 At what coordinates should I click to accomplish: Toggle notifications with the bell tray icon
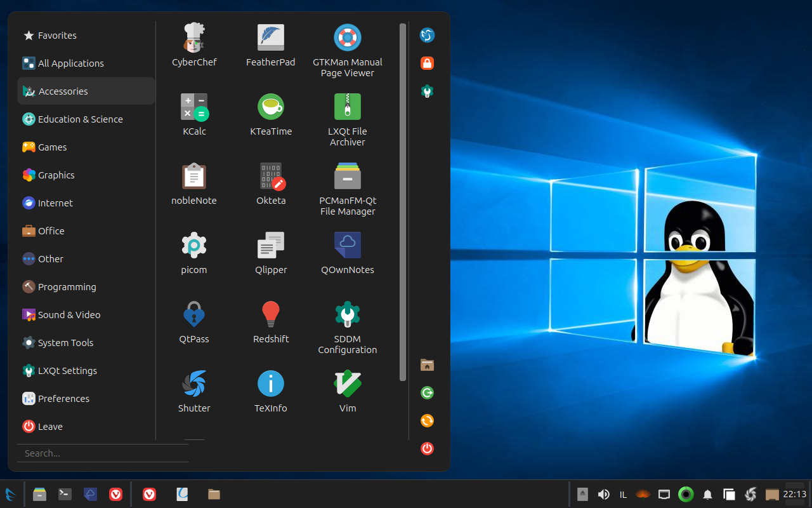tap(707, 494)
